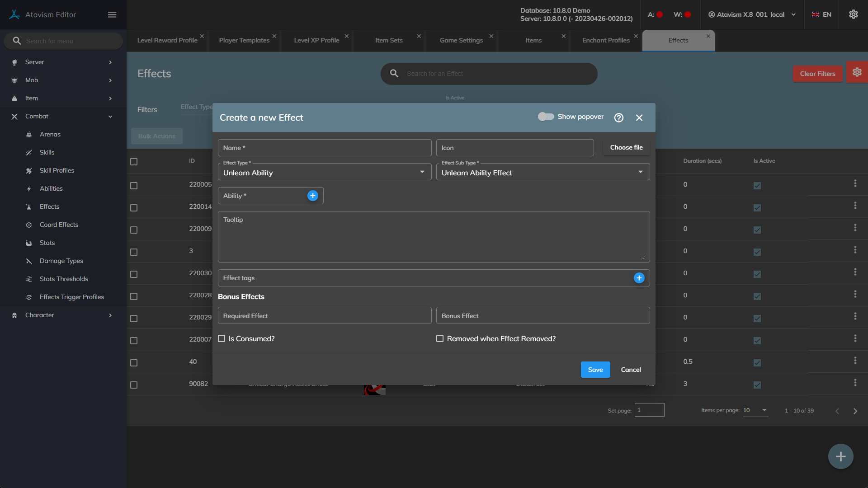Switch to the Game Settings tab

point(461,40)
